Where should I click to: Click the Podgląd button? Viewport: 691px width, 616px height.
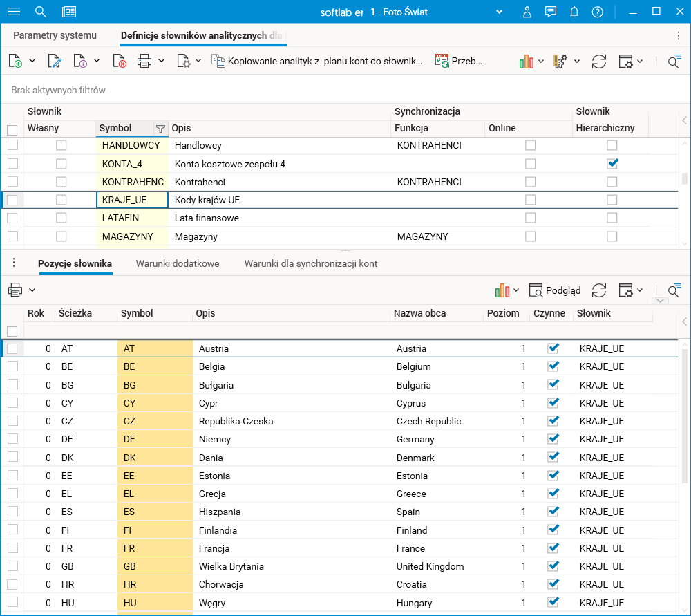click(x=555, y=290)
